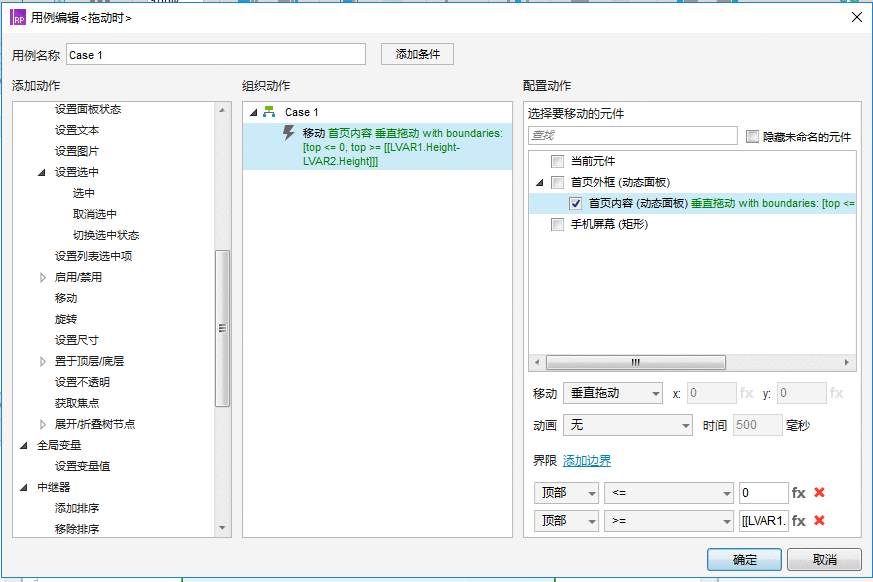The width and height of the screenshot is (873, 582).
Task: Open the <= operator dropdown
Action: (669, 493)
